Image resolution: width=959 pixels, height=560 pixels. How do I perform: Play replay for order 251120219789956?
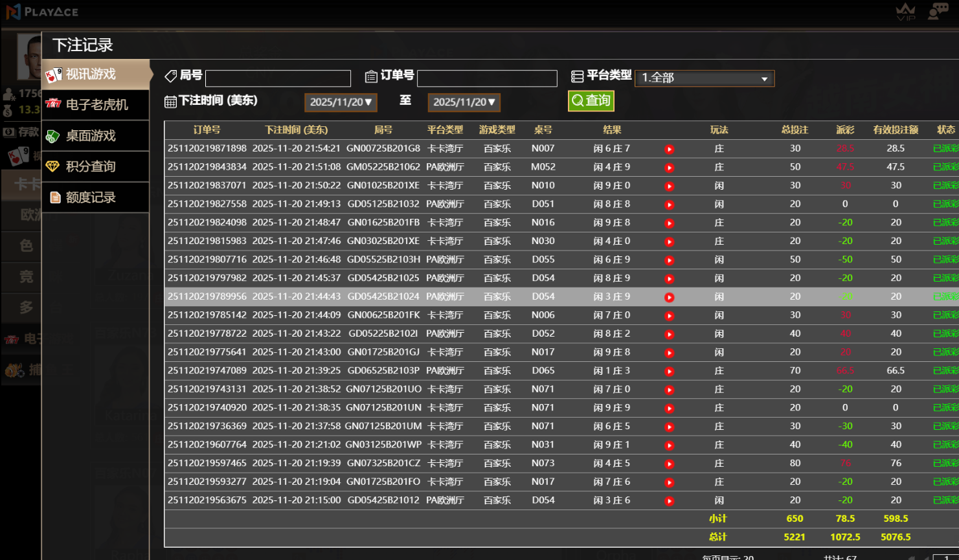pos(669,297)
